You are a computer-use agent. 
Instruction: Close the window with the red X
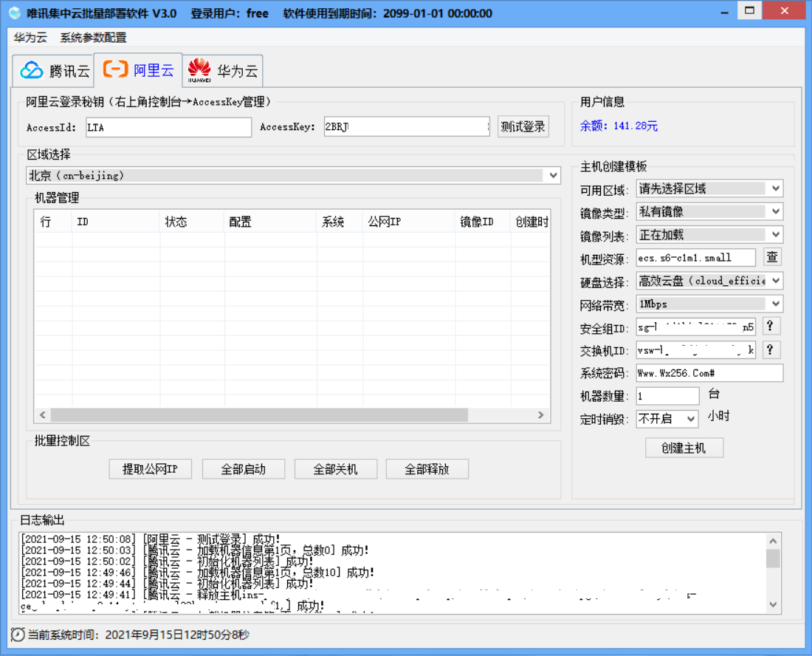pyautogui.click(x=785, y=11)
